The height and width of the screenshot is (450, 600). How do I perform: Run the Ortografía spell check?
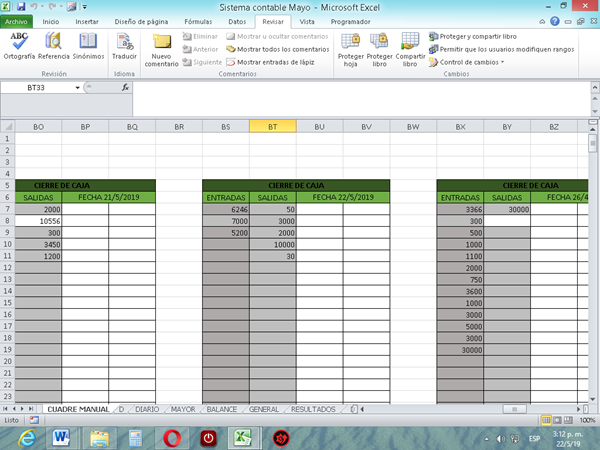pos(19,46)
